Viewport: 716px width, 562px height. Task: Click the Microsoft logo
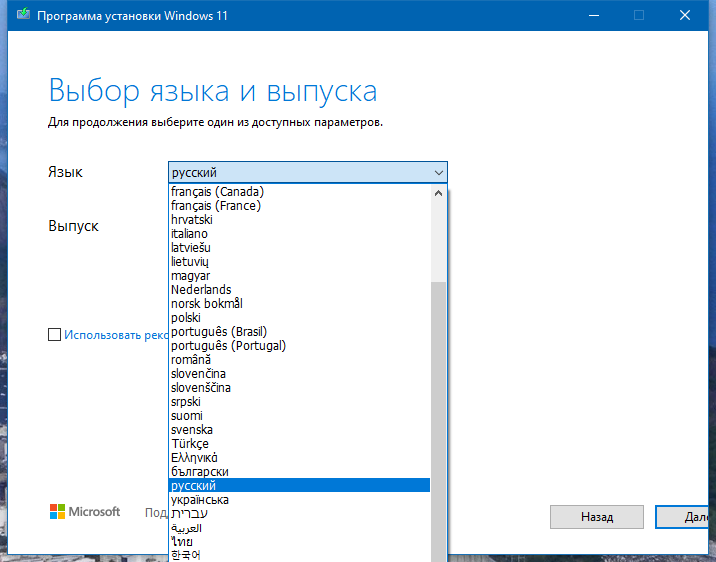(x=85, y=512)
